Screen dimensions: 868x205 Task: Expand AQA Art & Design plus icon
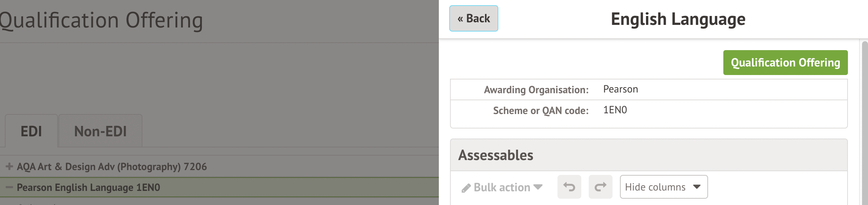click(x=9, y=167)
